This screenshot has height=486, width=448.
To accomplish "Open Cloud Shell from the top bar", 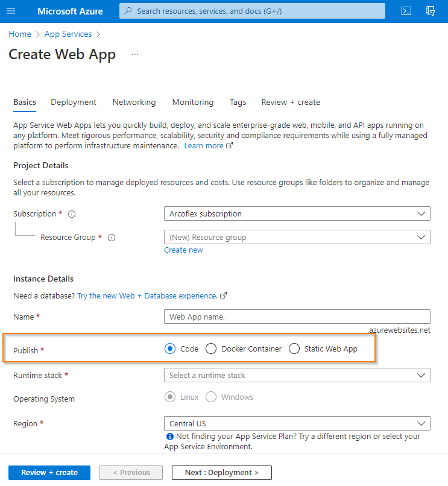I will (x=406, y=11).
